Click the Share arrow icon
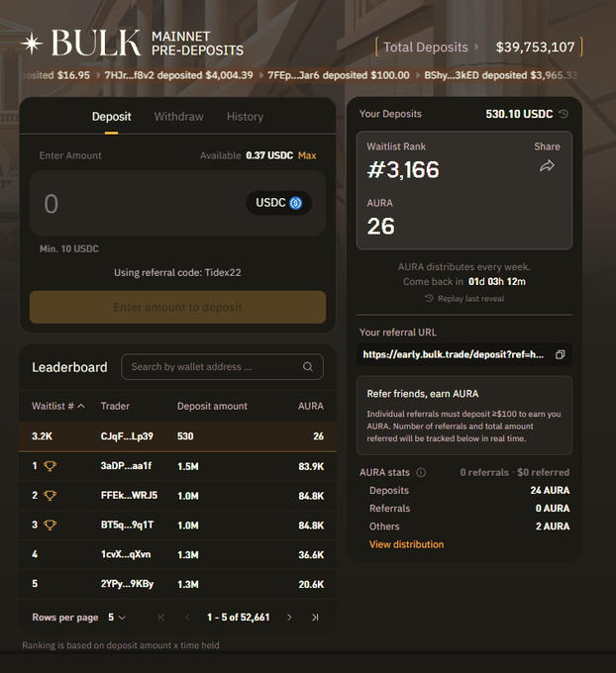This screenshot has width=616, height=673. (x=547, y=165)
